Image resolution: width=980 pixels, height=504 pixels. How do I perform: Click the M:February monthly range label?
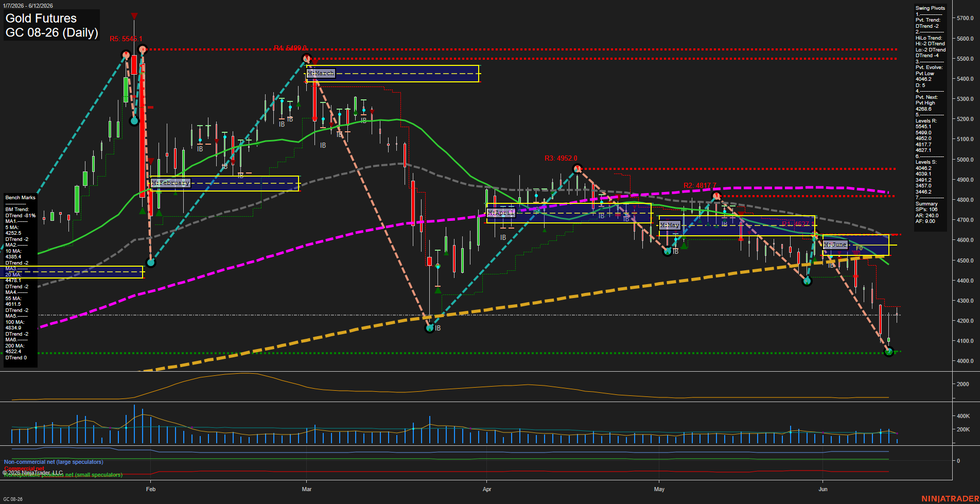coord(170,183)
